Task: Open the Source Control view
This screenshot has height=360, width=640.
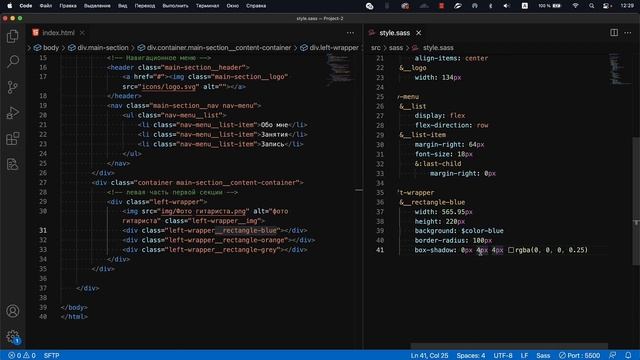Action: tap(13, 87)
